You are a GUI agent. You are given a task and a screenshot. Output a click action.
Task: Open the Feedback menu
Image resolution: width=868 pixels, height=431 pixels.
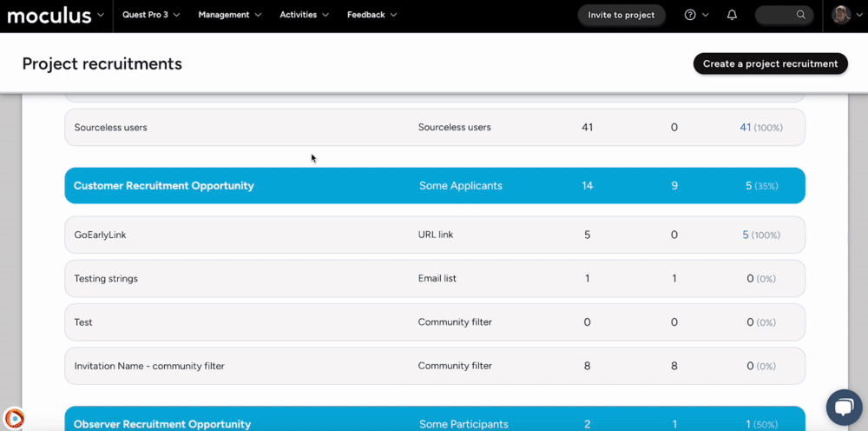pyautogui.click(x=372, y=15)
